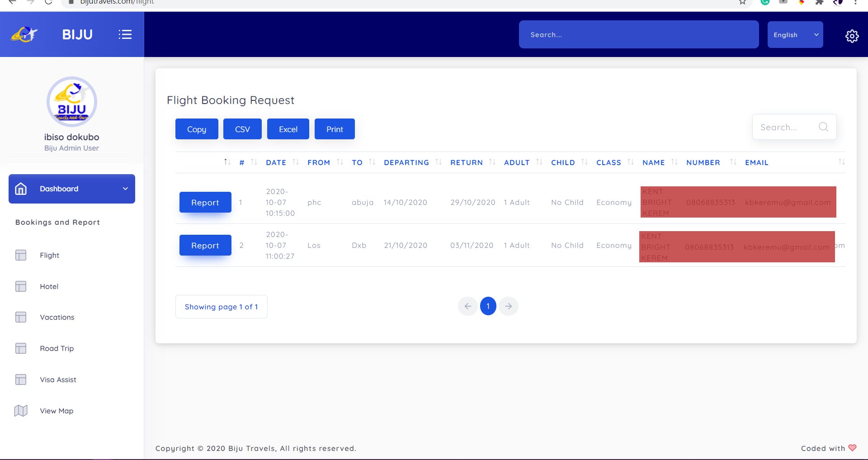The height and width of the screenshot is (460, 868).
Task: Sort the table by DATE column
Action: 276,162
